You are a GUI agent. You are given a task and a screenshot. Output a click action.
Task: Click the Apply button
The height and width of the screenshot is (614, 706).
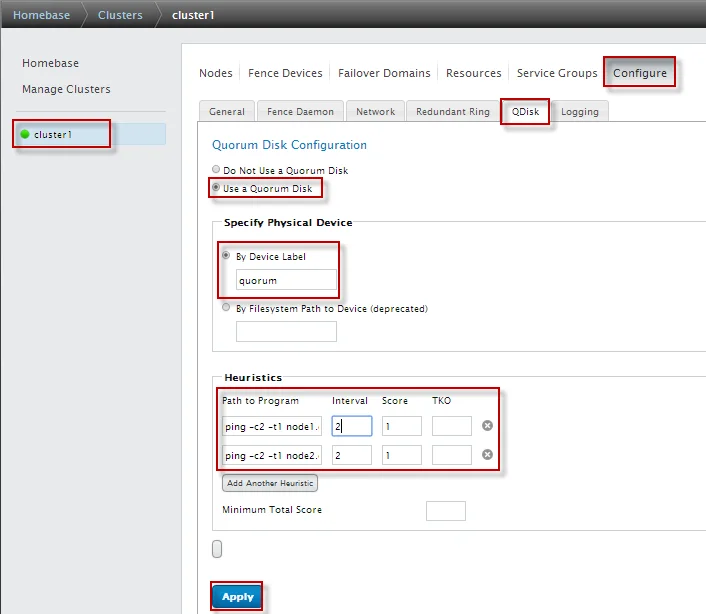(237, 597)
